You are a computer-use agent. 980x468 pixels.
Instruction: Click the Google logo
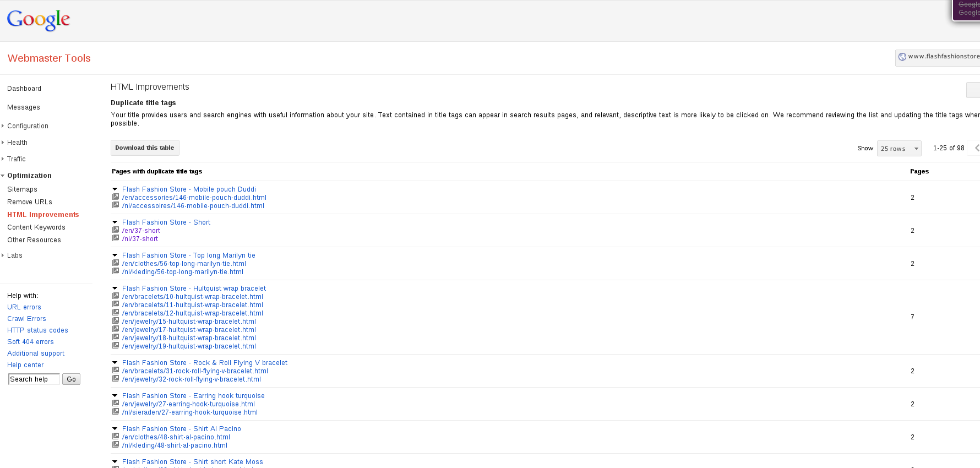[x=39, y=20]
